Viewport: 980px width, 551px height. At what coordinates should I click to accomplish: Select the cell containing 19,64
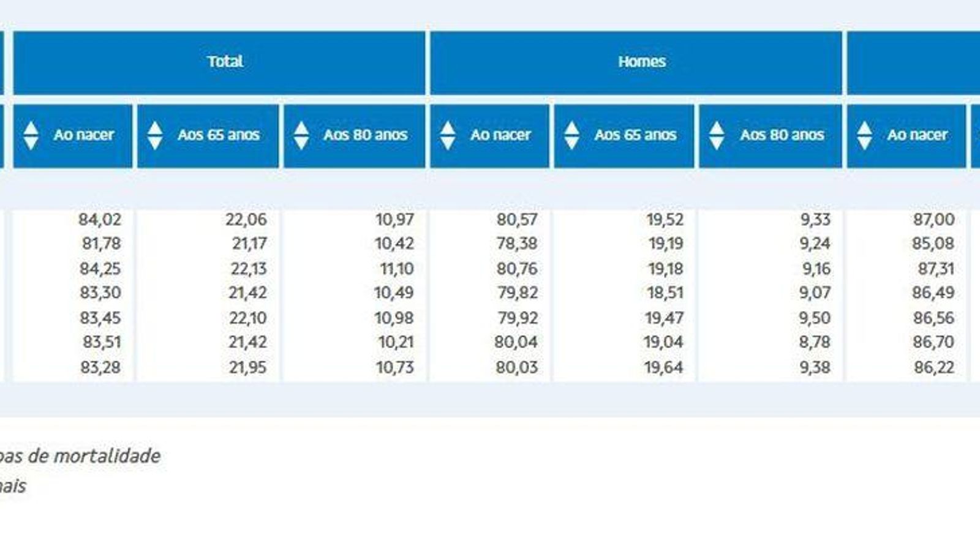[x=663, y=367]
